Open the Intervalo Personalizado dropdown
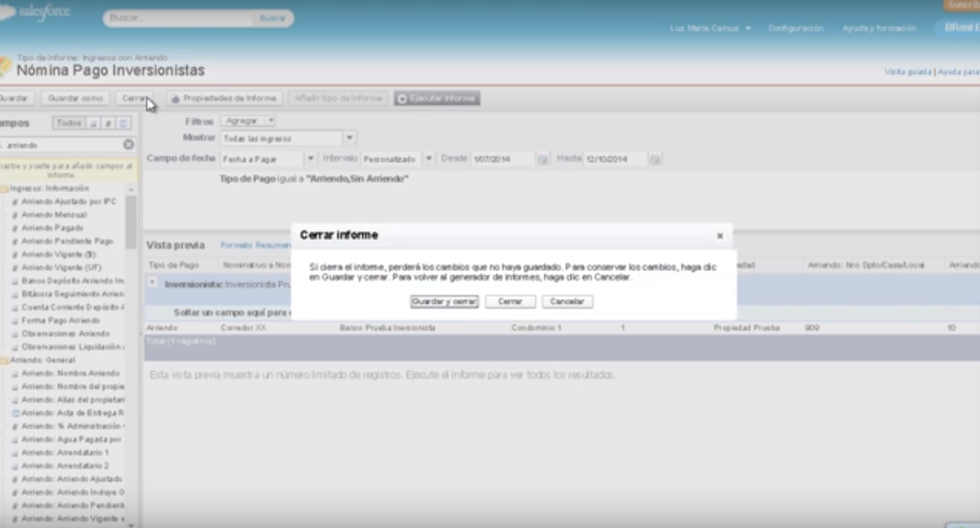The image size is (980, 528). pyautogui.click(x=398, y=159)
